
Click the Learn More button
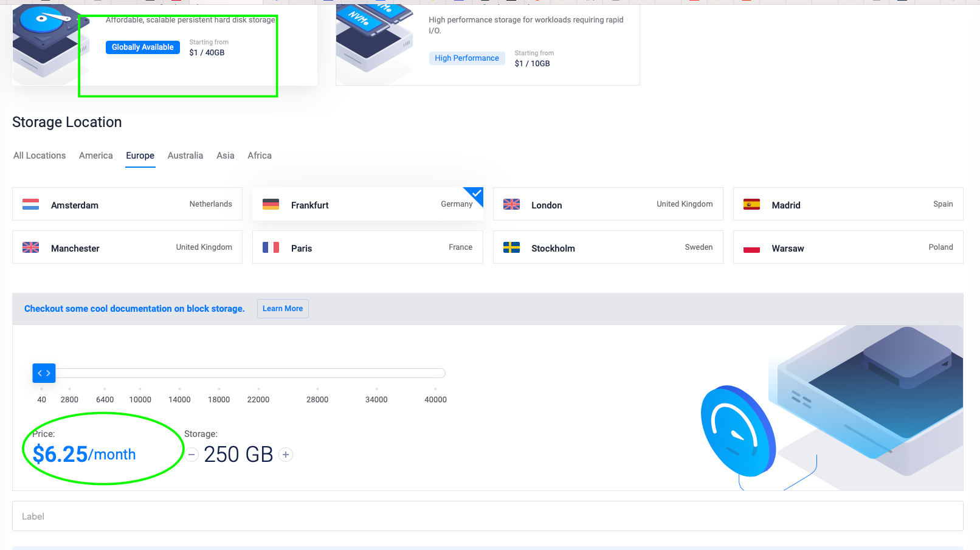283,309
